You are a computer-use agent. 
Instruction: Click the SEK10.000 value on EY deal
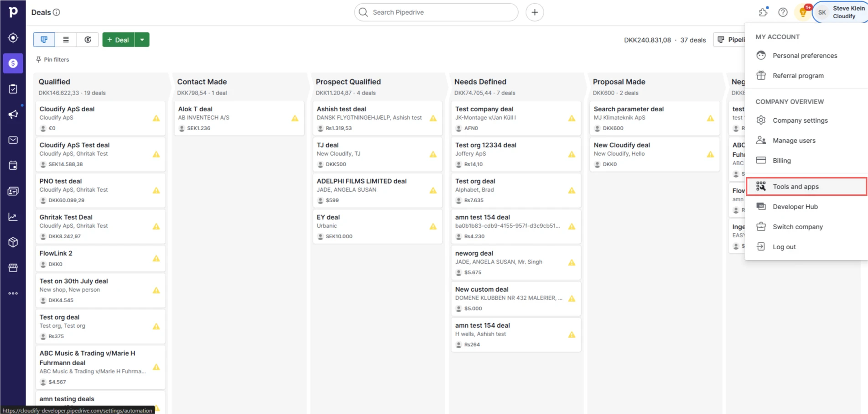[339, 236]
